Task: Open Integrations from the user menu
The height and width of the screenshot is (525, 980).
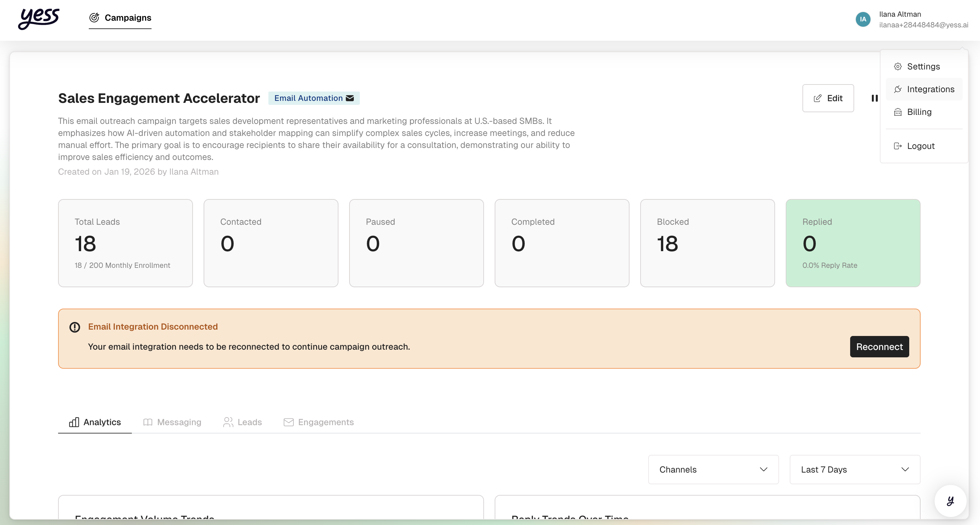Action: tap(930, 89)
